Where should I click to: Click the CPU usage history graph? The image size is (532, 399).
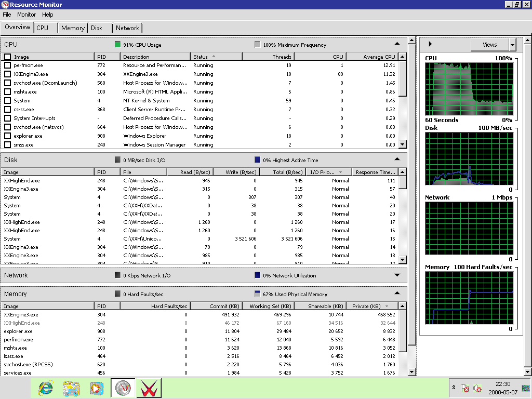(469, 89)
